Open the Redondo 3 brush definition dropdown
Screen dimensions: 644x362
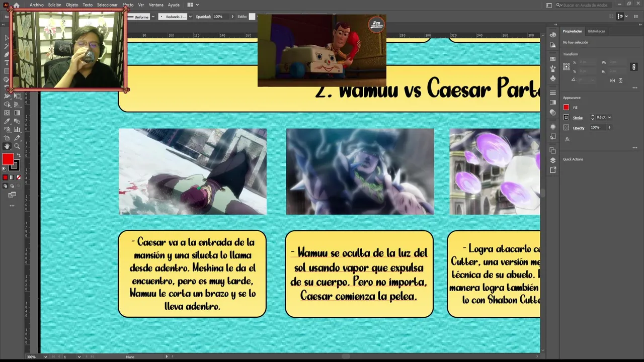click(x=190, y=17)
